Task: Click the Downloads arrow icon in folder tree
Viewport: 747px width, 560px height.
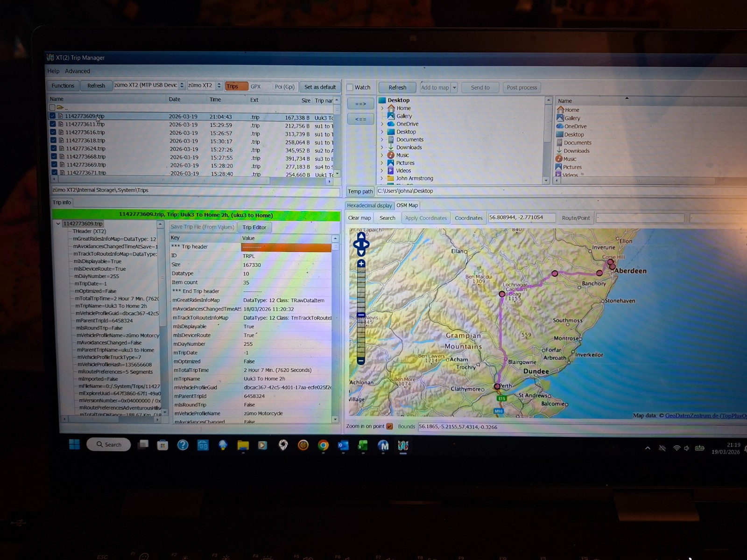Action: point(391,147)
